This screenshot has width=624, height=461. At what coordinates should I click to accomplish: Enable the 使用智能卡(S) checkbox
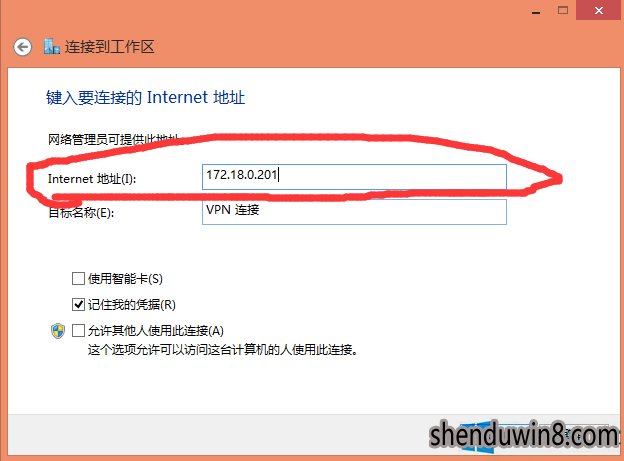78,278
